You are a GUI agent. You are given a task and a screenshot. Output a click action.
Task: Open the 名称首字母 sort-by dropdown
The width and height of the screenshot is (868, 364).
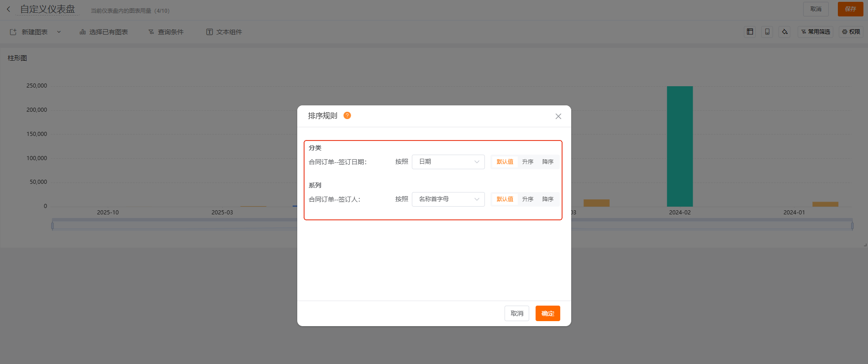[448, 199]
